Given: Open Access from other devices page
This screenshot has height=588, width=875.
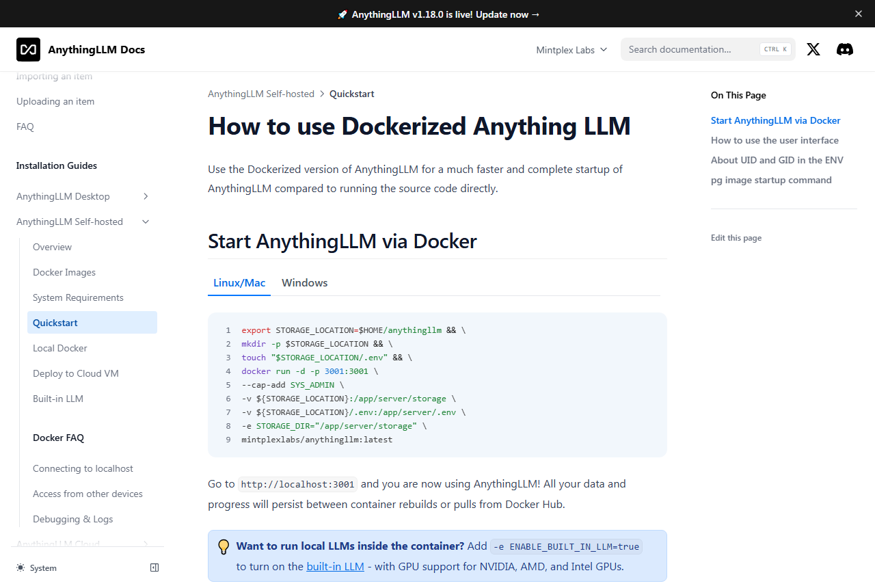Looking at the screenshot, I should pos(92,494).
